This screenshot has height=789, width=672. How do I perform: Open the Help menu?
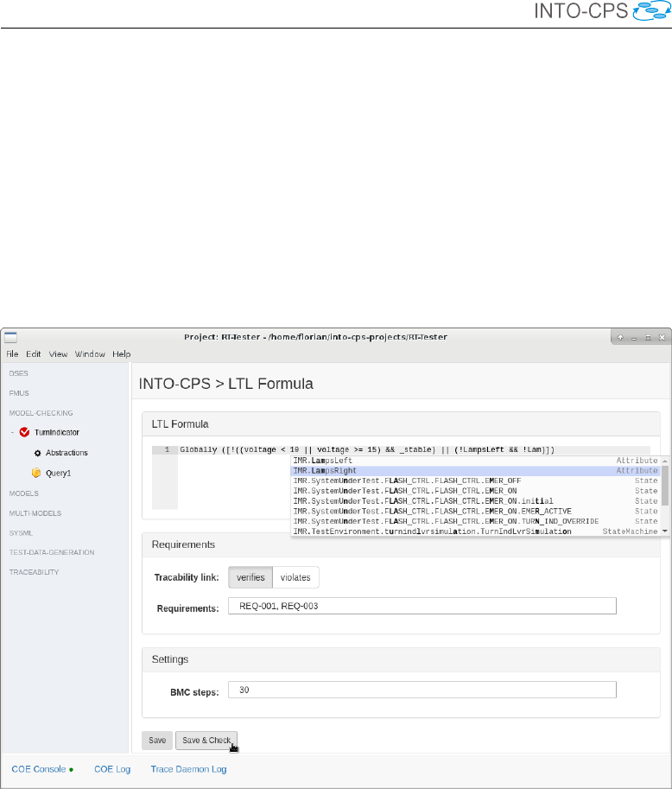(121, 353)
